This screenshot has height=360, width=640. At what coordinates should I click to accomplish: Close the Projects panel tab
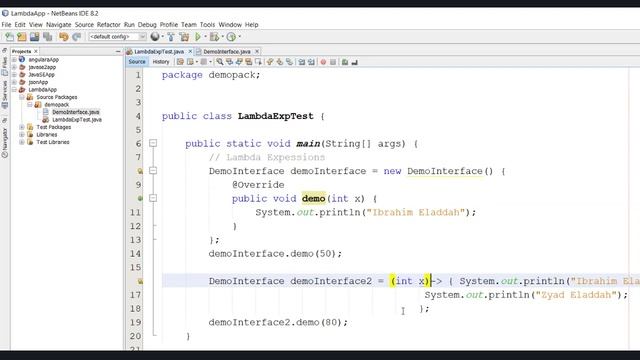pyautogui.click(x=36, y=51)
